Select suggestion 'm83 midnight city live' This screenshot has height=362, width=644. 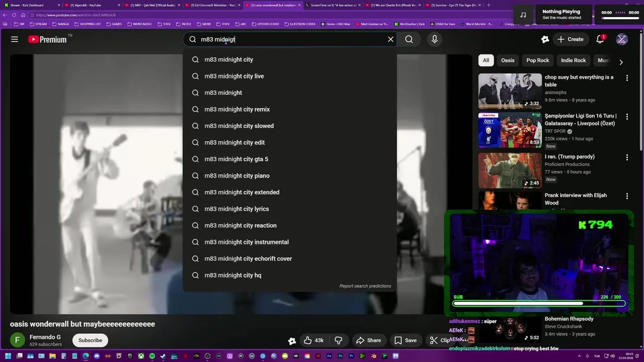point(290,76)
